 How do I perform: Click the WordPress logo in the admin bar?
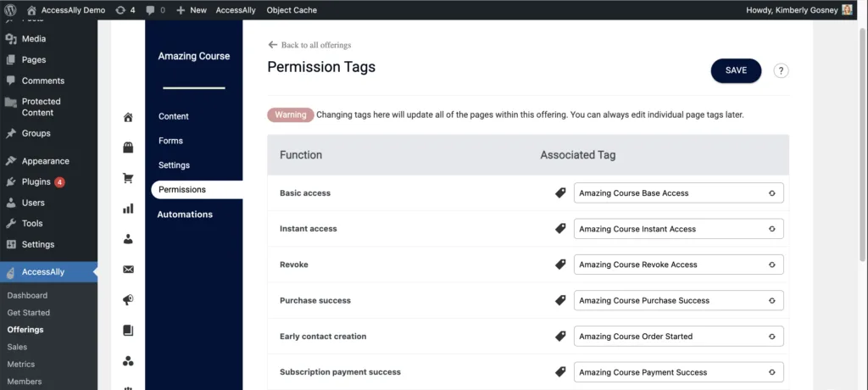click(x=11, y=10)
